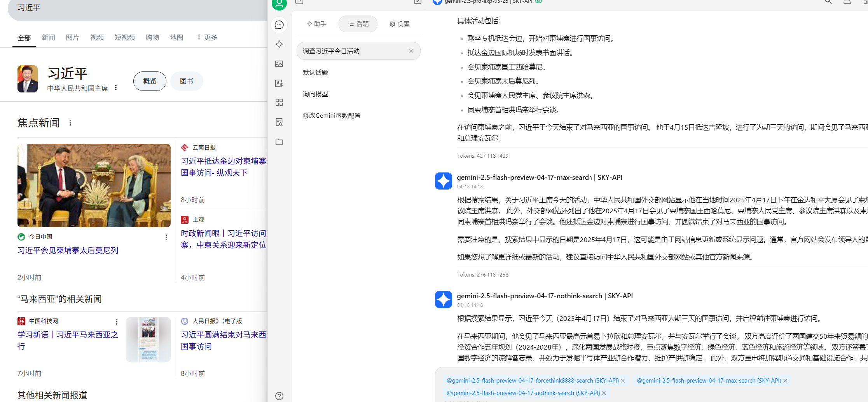Viewport: 868px width, 402px height.
Task: Open the chat assistant sidebar icon
Action: (279, 25)
